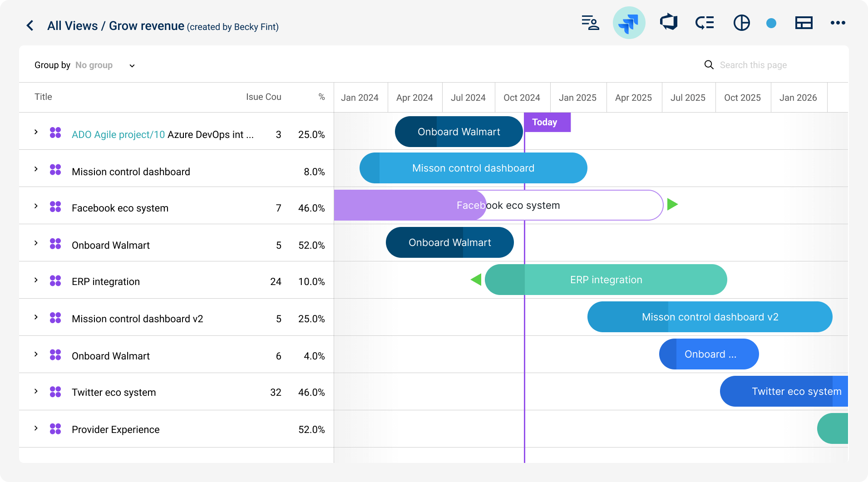Image resolution: width=868 pixels, height=482 pixels.
Task: Expand the Facebook eco system row
Action: [x=36, y=206]
